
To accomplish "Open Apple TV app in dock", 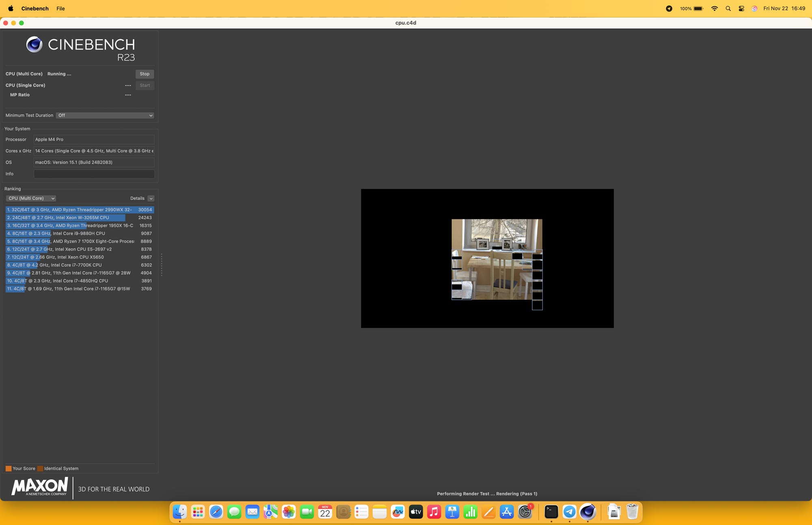I will point(416,512).
